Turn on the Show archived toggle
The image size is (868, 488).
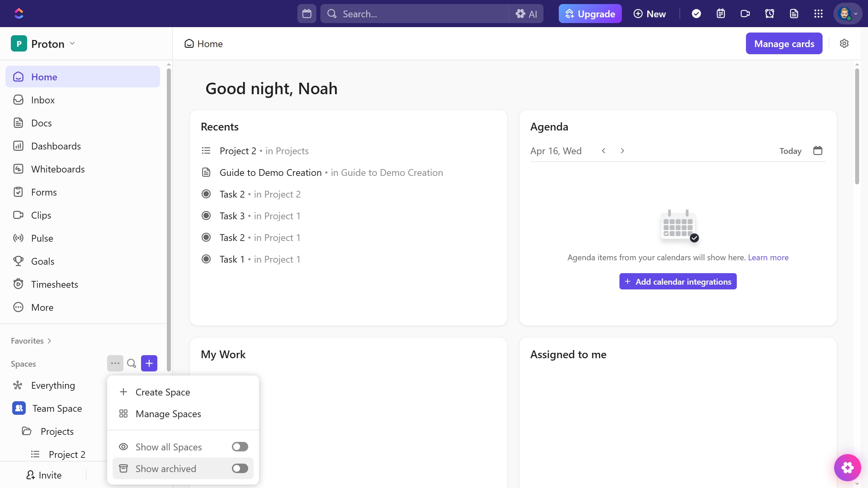point(240,468)
